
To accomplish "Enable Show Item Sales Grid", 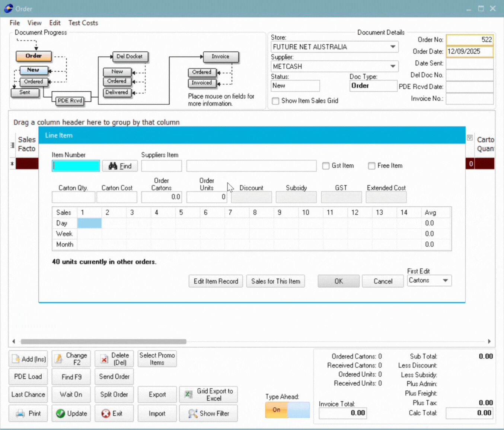I will pyautogui.click(x=275, y=101).
